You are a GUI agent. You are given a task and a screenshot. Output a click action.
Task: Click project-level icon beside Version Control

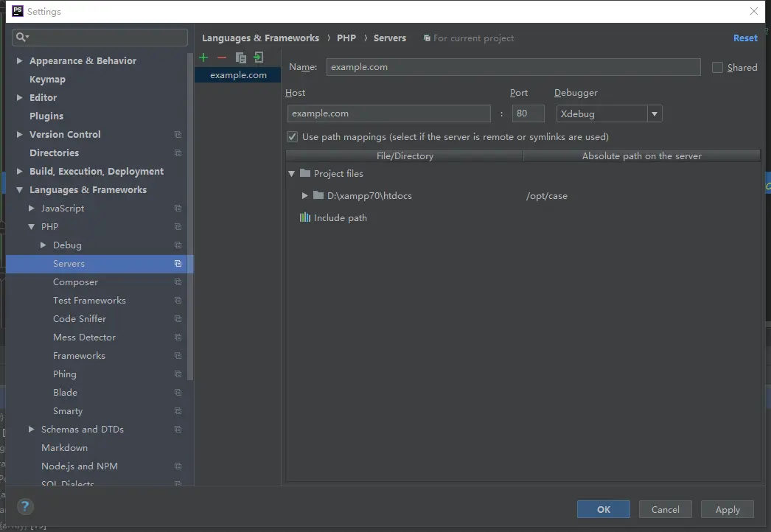[178, 134]
